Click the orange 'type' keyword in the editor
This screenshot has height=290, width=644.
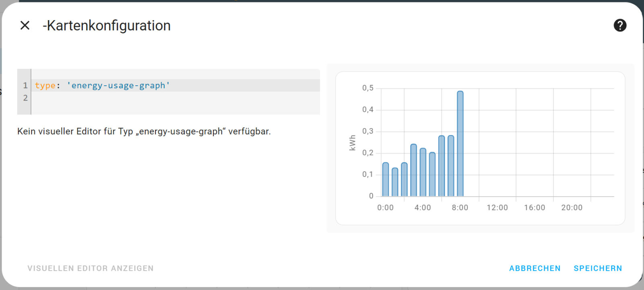coord(45,86)
